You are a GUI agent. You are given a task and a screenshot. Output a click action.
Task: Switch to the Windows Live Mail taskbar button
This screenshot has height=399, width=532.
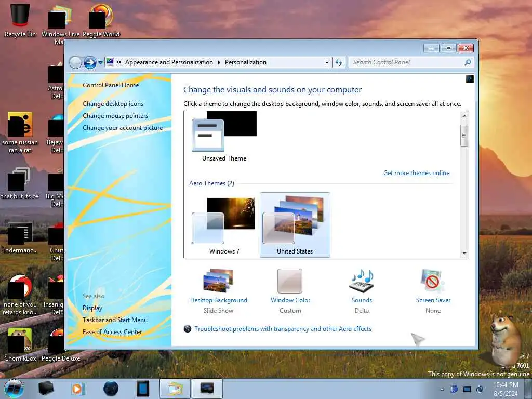[175, 389]
